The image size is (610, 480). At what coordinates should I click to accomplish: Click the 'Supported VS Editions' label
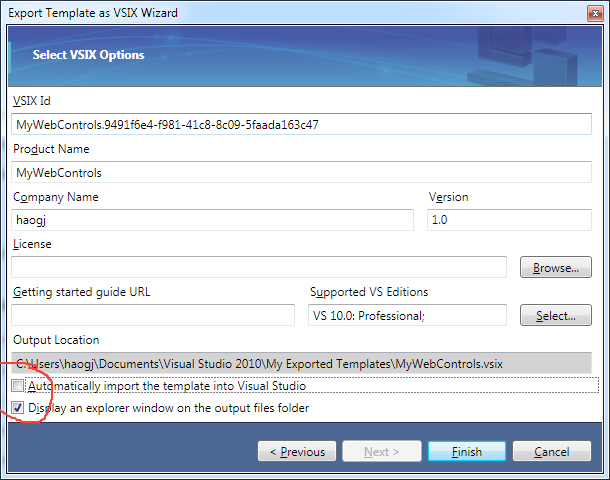369,292
